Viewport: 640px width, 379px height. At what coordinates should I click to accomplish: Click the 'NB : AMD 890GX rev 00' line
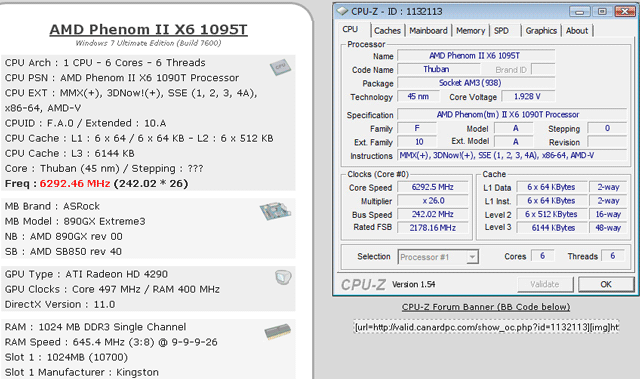coord(63,236)
